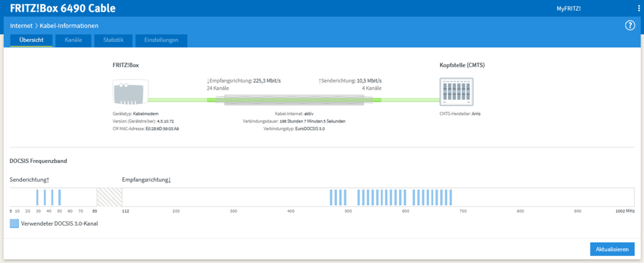
Task: Click the Verwendeter DOCSIS 3.0-Kanal legend text
Action: (x=59, y=224)
